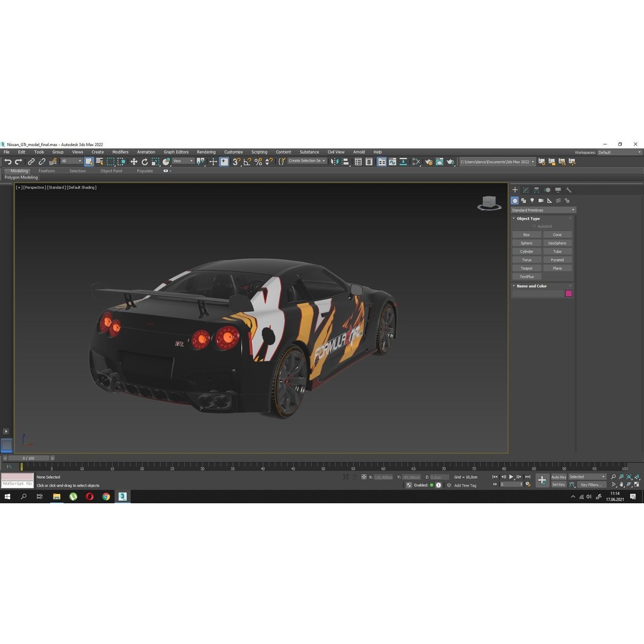The height and width of the screenshot is (644, 644).
Task: Choose the Rectangular Selection Region icon
Action: tap(110, 162)
